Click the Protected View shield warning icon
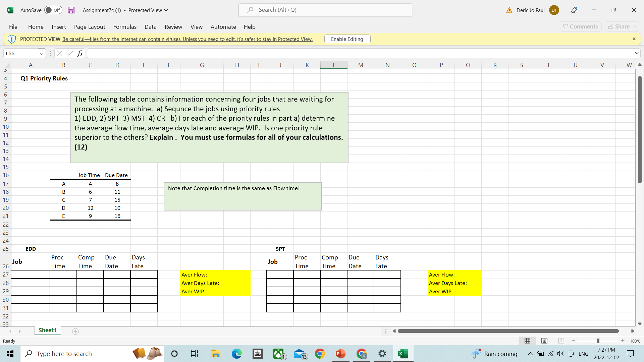Screen dimensions: 644x362 click(11, 39)
